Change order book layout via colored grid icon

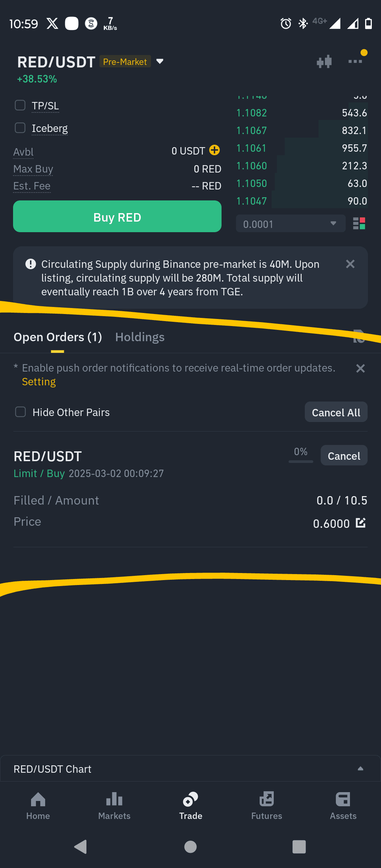click(x=359, y=223)
